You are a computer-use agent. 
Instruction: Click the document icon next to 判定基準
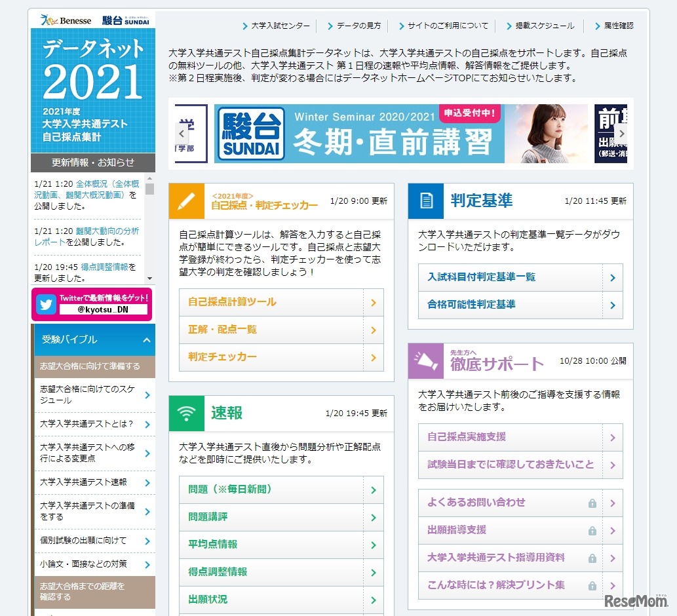[x=425, y=200]
